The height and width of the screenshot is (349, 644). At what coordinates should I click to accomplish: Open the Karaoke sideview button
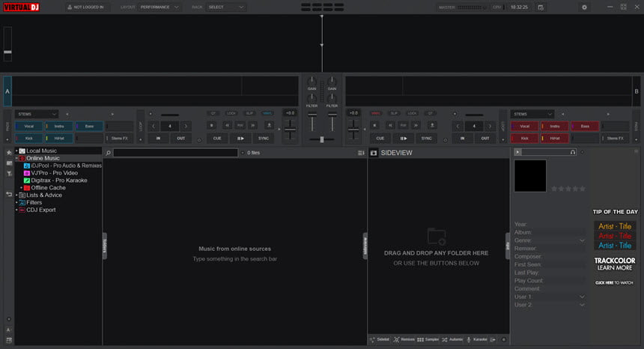click(x=476, y=339)
